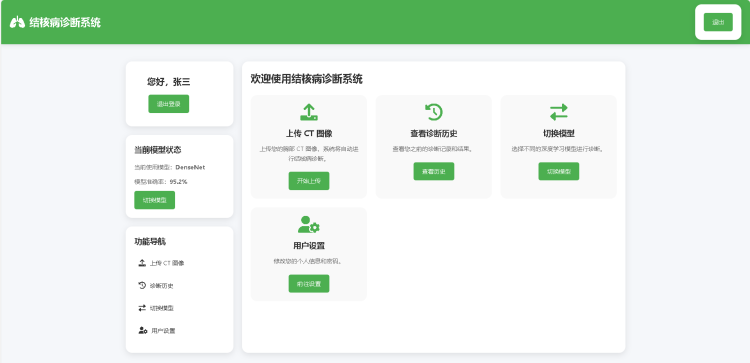Log out with the header 退出 button
The height and width of the screenshot is (363, 750).
(x=718, y=22)
